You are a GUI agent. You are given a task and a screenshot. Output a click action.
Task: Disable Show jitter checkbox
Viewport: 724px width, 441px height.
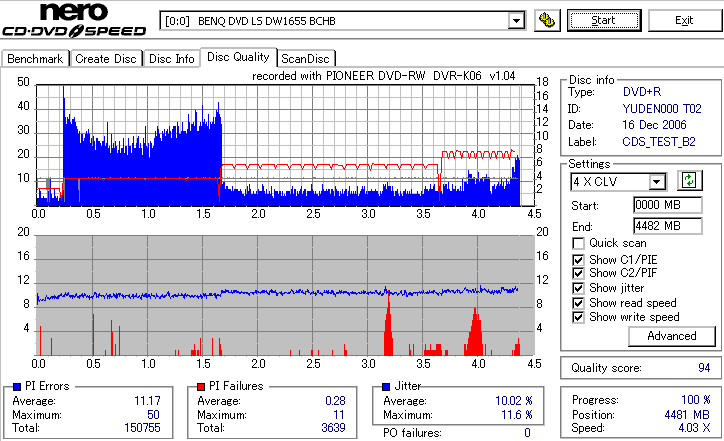pos(578,288)
